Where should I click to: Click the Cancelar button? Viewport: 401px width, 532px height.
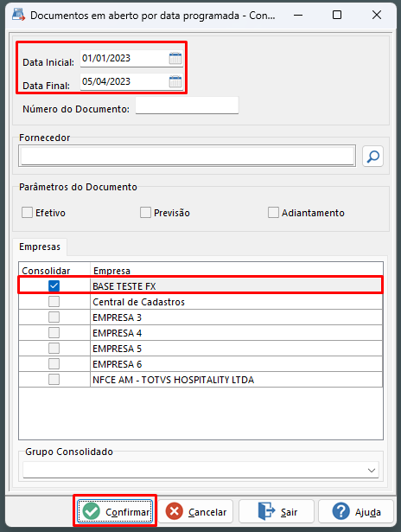click(195, 511)
